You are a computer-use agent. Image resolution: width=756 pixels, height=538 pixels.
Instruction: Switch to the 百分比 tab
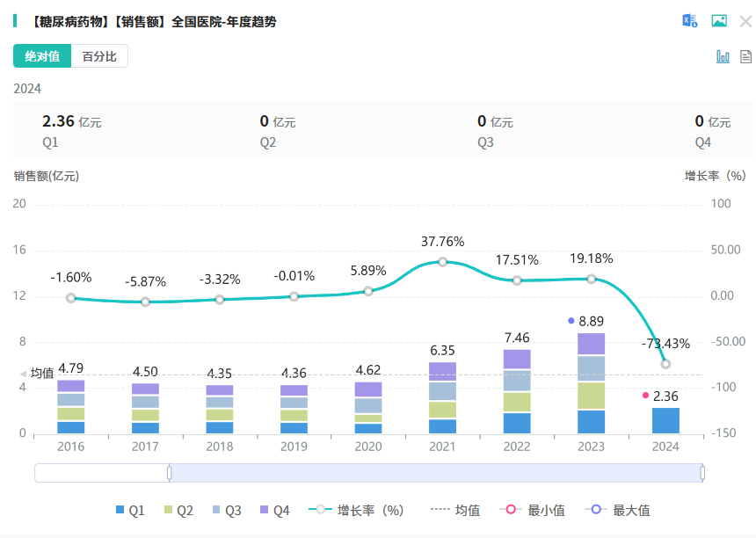(x=99, y=56)
